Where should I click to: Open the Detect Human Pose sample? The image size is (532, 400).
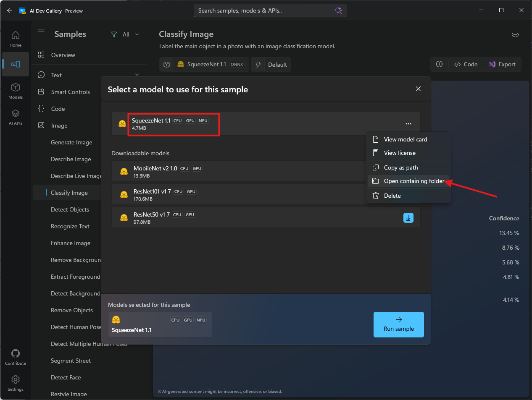click(x=76, y=327)
